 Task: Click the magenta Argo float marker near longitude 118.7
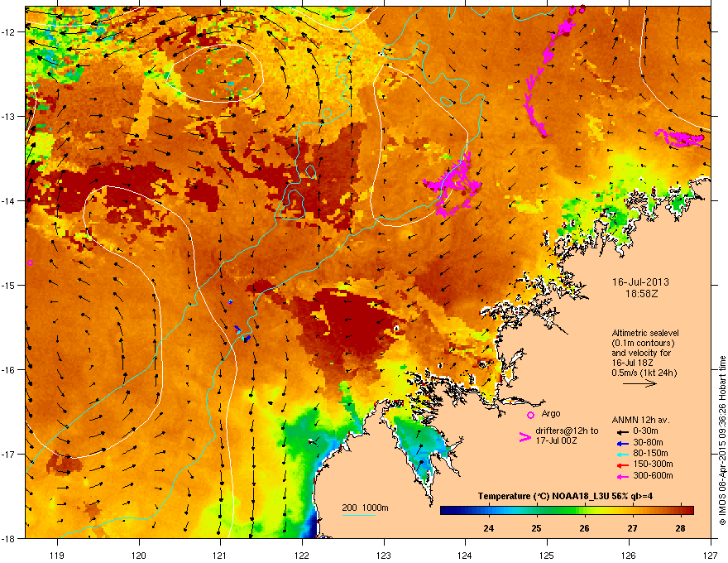[30, 263]
